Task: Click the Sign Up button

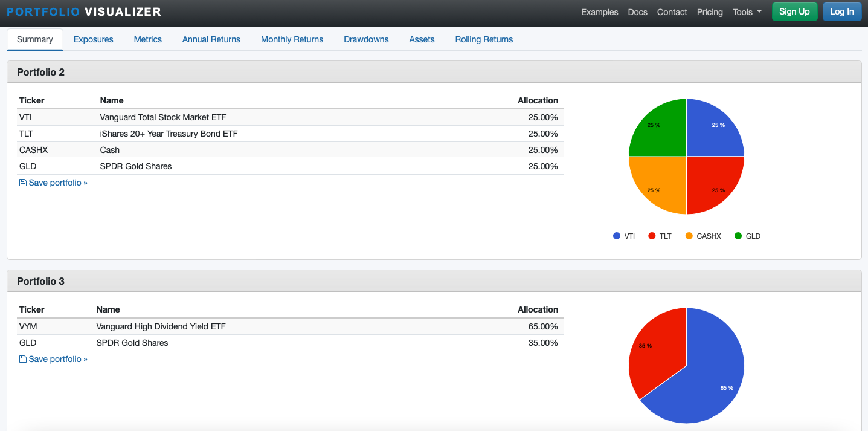Action: (x=794, y=11)
